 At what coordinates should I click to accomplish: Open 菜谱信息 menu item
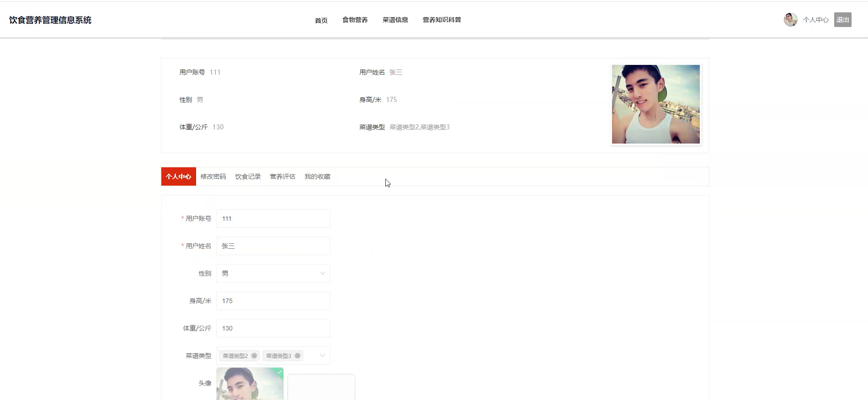pyautogui.click(x=395, y=20)
